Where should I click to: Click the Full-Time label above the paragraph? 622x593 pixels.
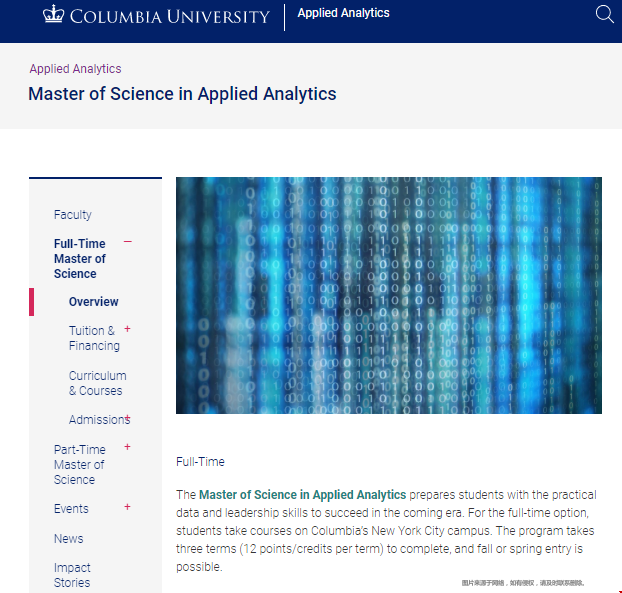tap(200, 462)
